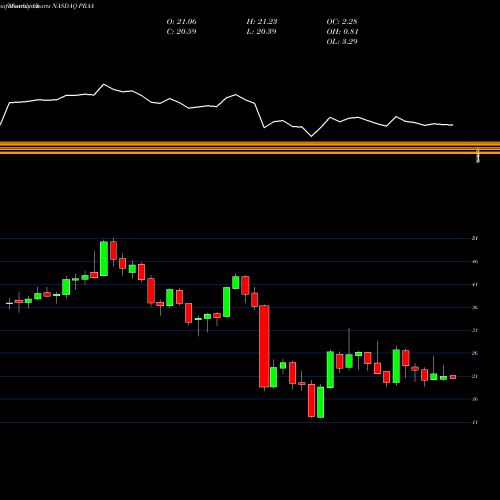
Task: Click the 16 price axis label
Action: click(x=475, y=399)
